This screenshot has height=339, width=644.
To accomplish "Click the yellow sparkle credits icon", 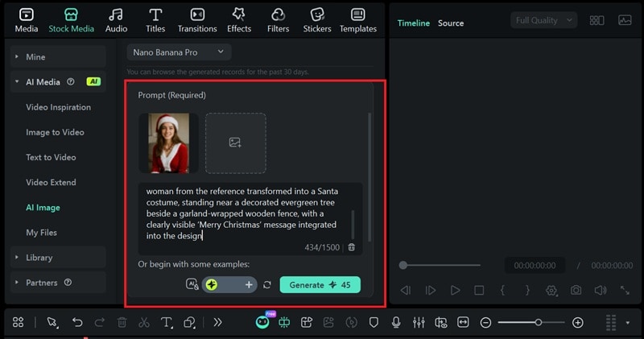I will (212, 284).
